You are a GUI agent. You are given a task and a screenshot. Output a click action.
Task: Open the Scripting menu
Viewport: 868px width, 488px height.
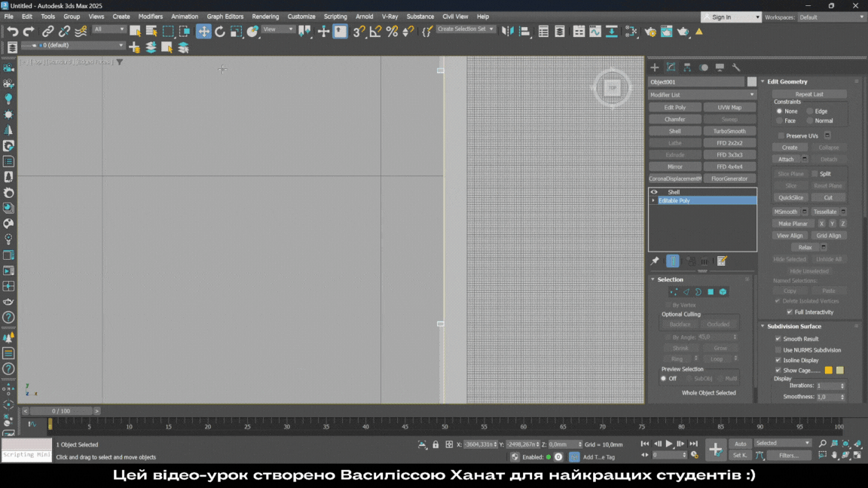[x=335, y=17]
